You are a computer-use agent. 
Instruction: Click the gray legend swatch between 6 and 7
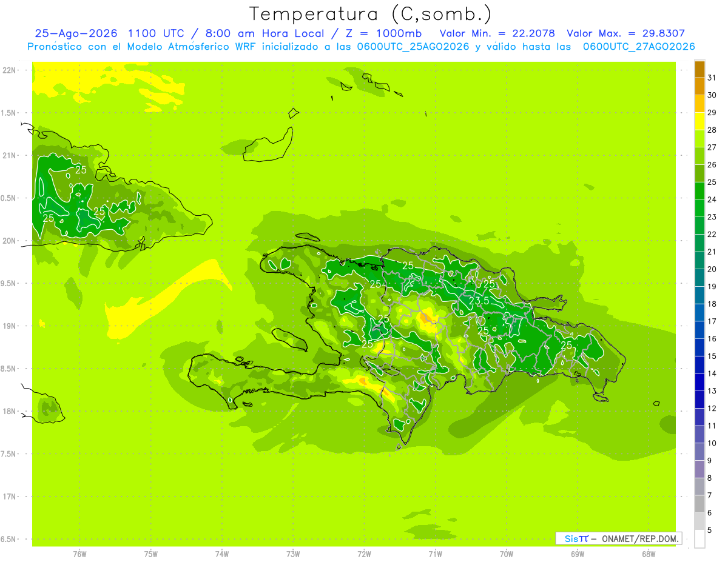699,504
